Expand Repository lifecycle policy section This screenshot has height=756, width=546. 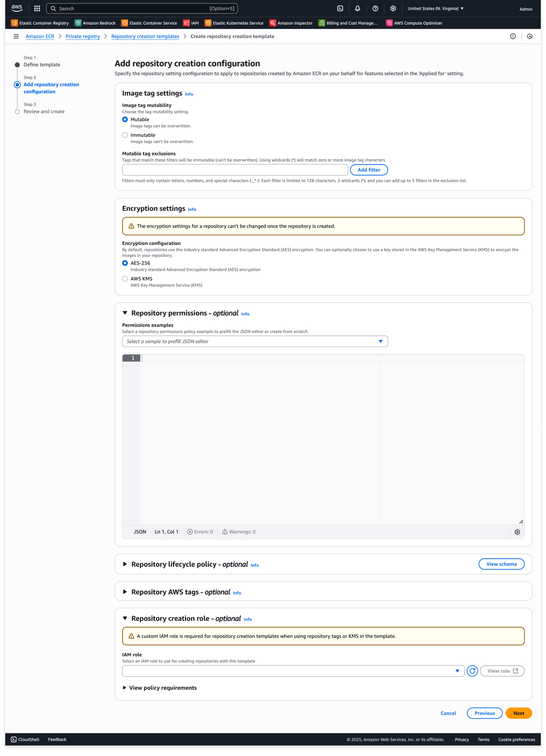125,564
